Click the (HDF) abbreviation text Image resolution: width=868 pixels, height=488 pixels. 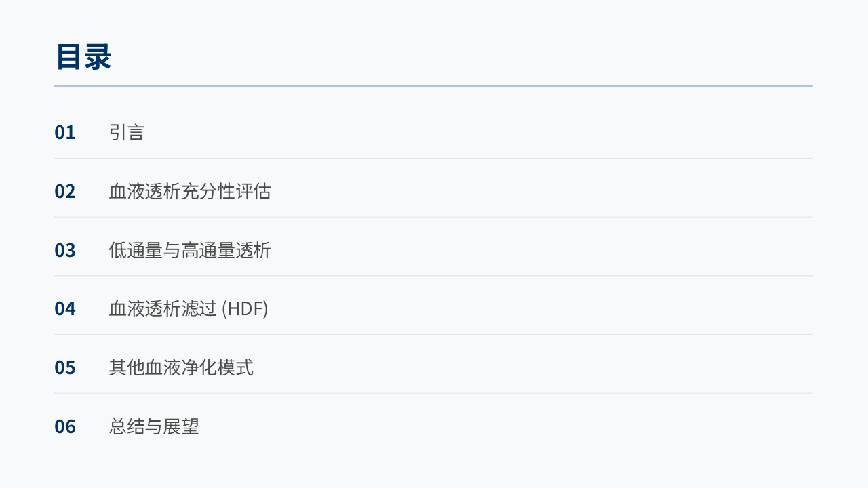click(245, 309)
